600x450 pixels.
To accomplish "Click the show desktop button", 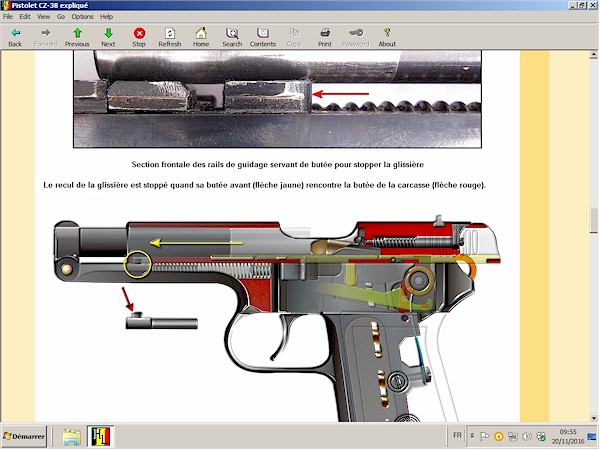I will [592, 436].
